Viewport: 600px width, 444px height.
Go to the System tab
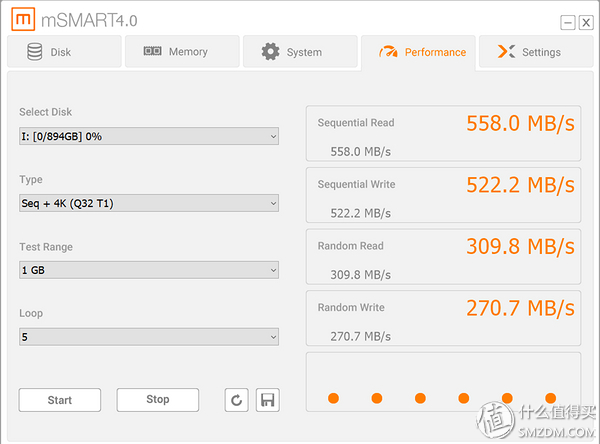point(300,52)
